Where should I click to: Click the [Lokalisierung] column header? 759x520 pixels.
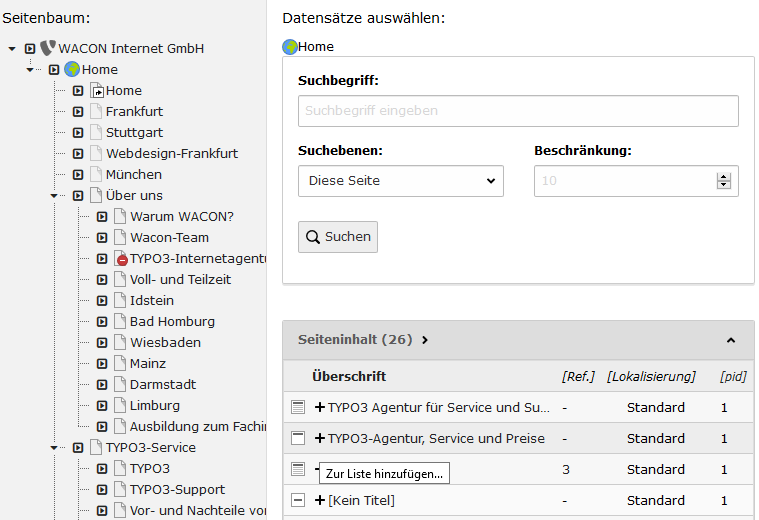pos(651,376)
